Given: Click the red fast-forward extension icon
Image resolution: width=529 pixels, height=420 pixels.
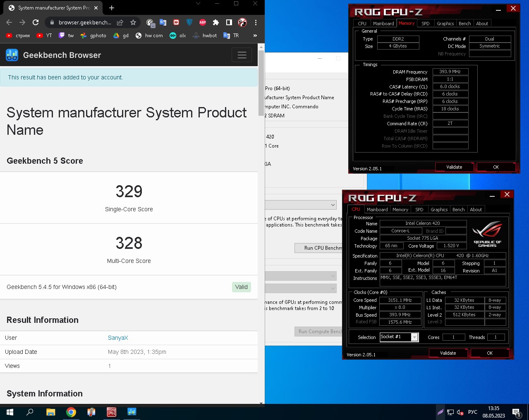Looking at the screenshot, I should coord(176,22).
